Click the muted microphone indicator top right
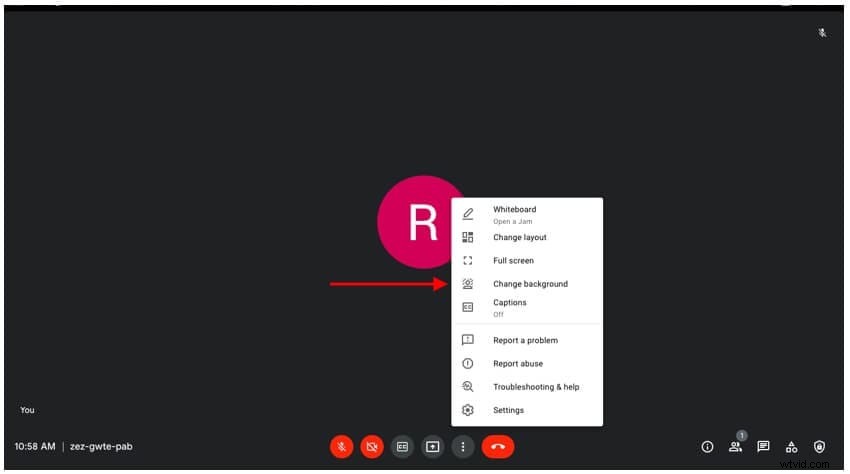 (822, 33)
